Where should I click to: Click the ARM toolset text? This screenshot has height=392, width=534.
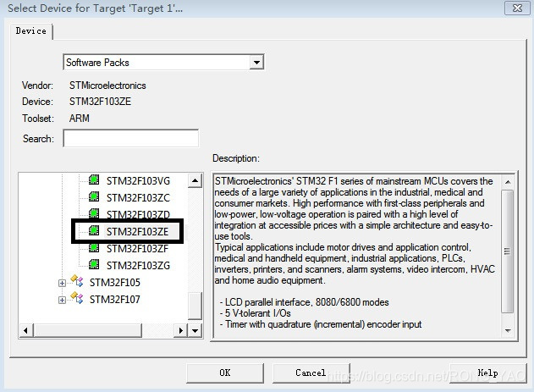pos(80,119)
